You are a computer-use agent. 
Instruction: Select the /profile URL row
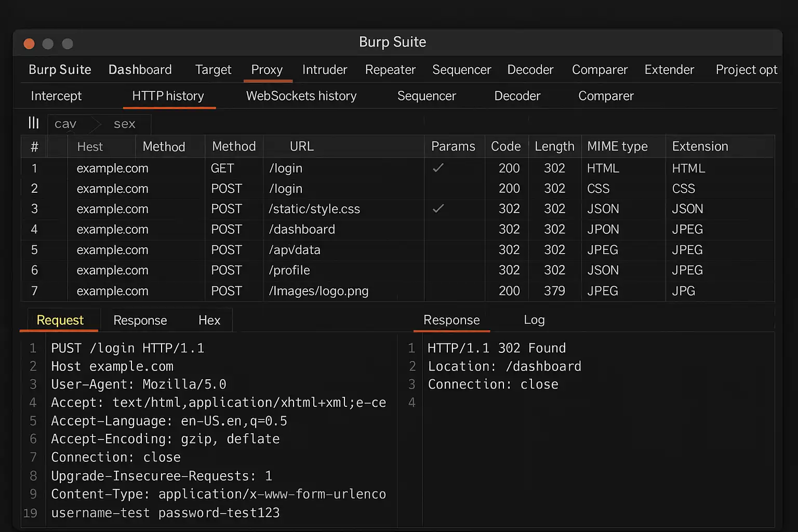(289, 270)
